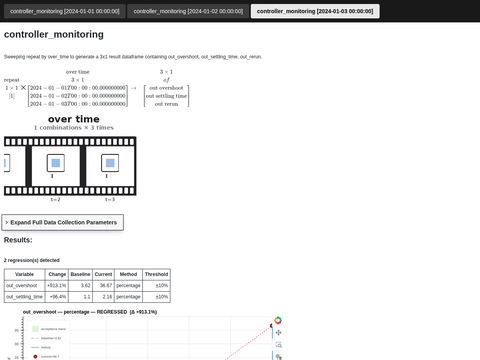Click the 'out_settling_time' table cell
Image resolution: width=480 pixels, height=360 pixels.
(x=24, y=297)
